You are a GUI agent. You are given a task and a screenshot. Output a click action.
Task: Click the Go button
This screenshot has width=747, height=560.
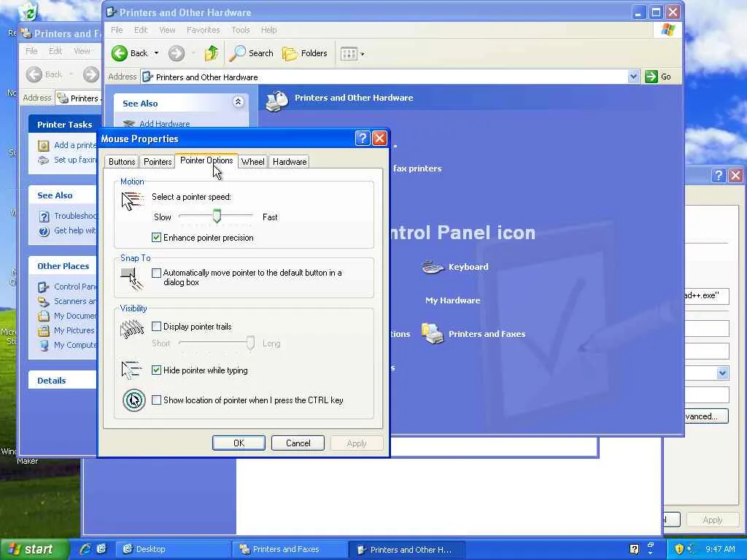[658, 77]
